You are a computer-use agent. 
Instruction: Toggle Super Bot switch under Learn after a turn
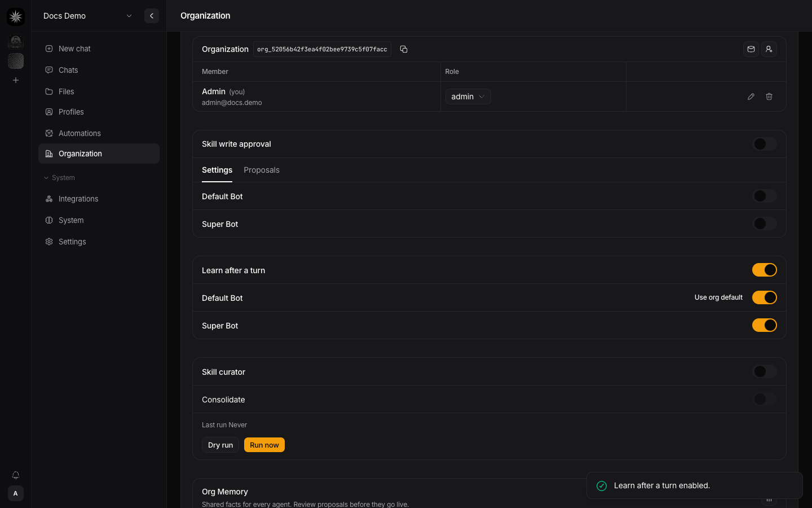tap(765, 325)
